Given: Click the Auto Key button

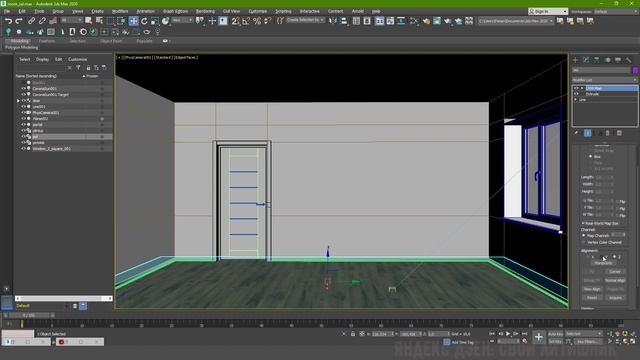Looking at the screenshot, I should [x=555, y=334].
